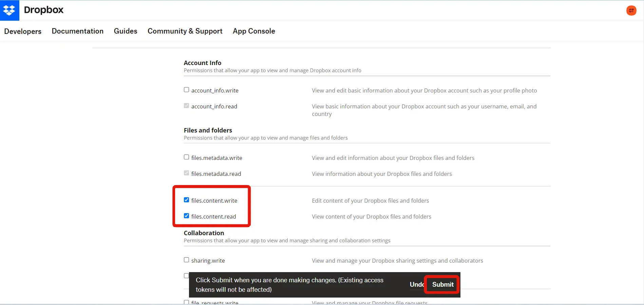The width and height of the screenshot is (644, 305).
Task: Uncheck the files.content.write permission
Action: (186, 200)
